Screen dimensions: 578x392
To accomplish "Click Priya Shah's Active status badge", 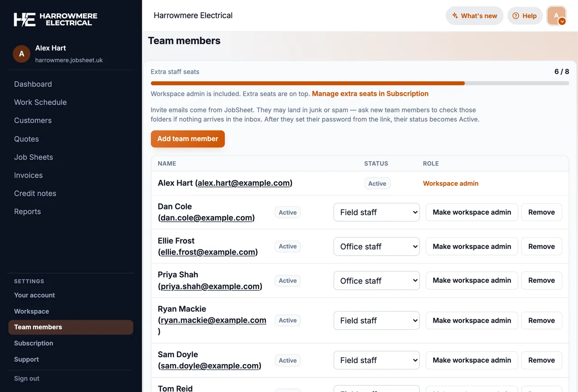I will [288, 280].
